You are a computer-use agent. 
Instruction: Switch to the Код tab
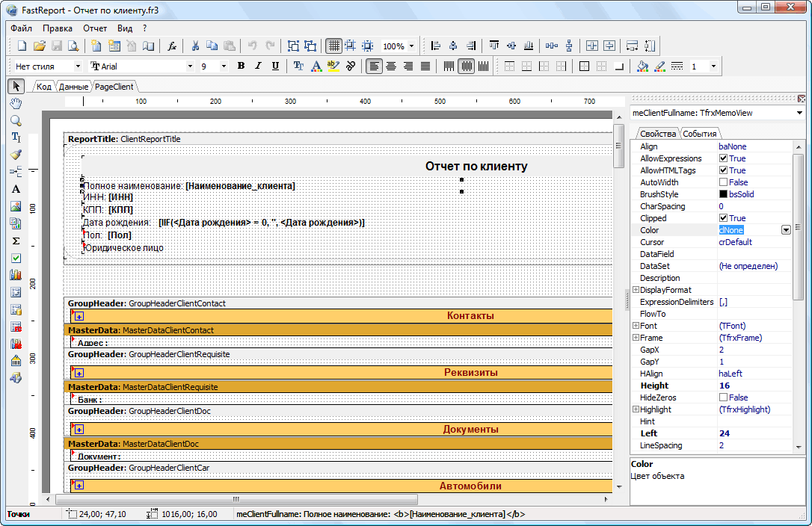coord(44,87)
